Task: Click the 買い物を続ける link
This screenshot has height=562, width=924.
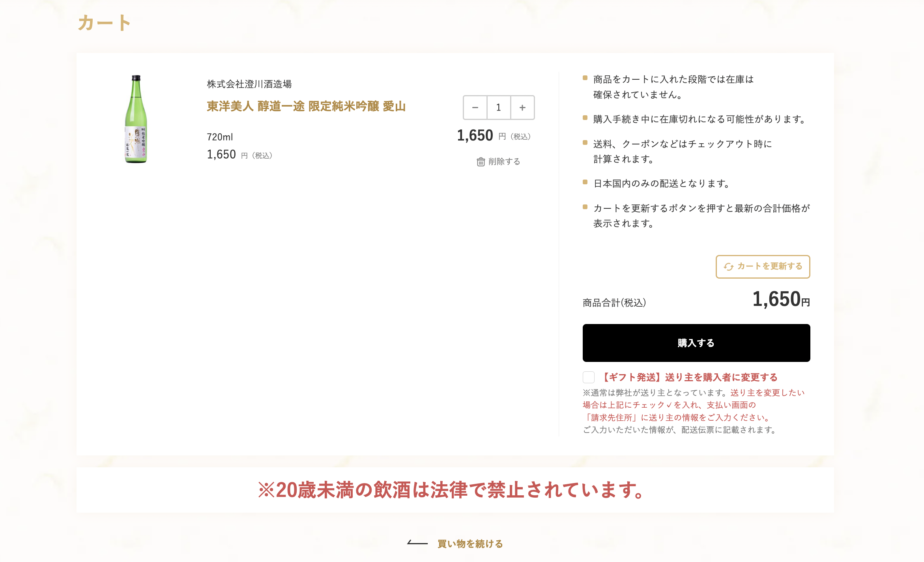Action: pyautogui.click(x=470, y=544)
